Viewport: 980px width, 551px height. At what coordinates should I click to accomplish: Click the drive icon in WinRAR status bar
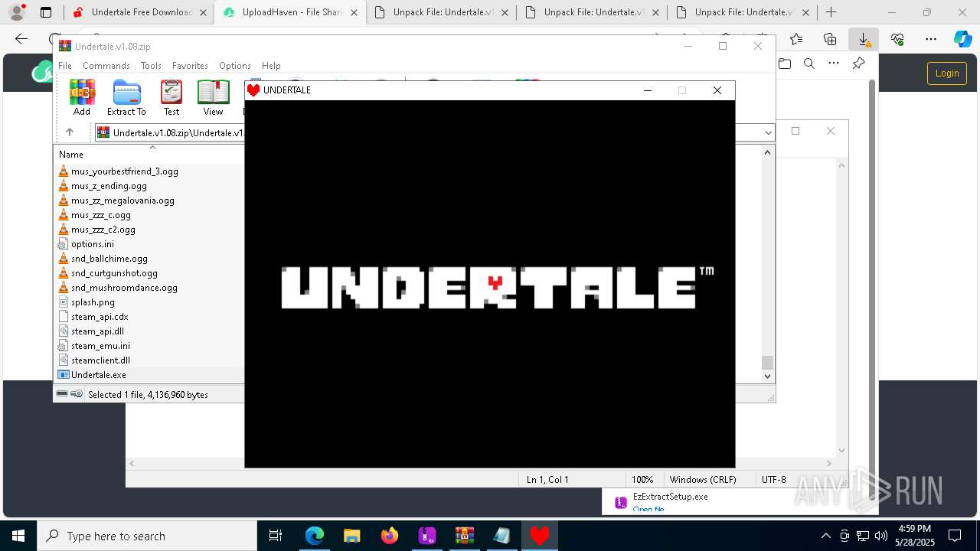62,394
